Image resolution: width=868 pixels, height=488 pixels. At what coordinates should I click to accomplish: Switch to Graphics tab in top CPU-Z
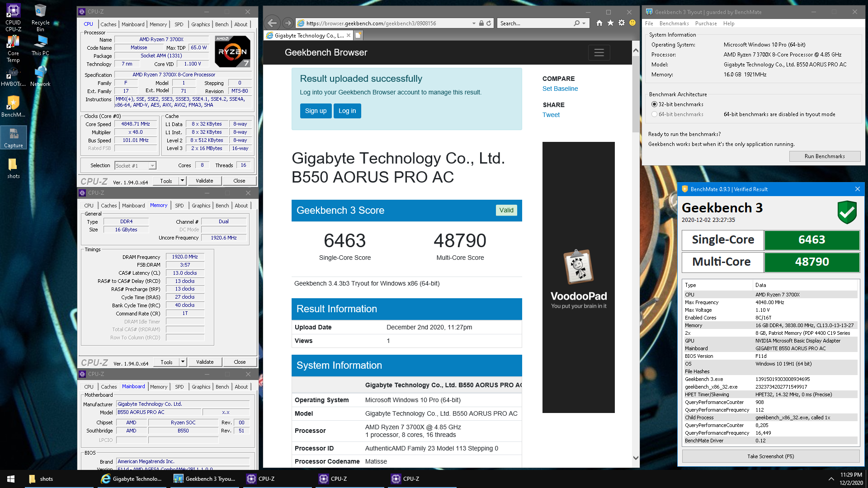point(201,24)
